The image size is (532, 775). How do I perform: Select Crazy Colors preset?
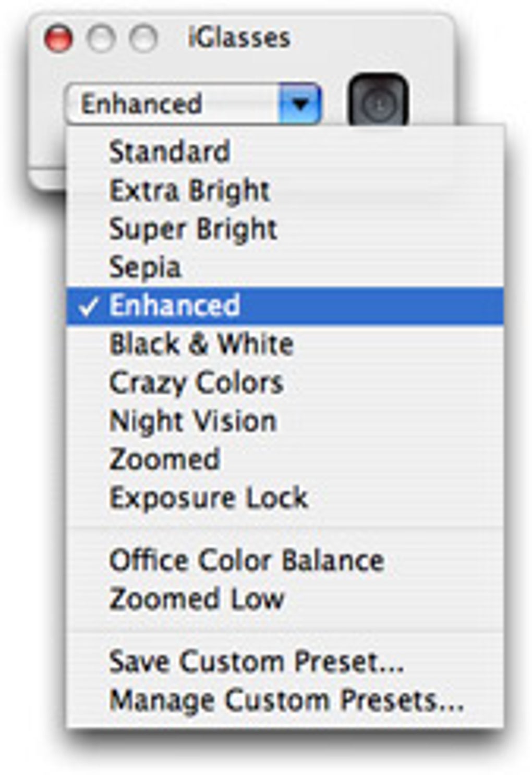tap(285, 383)
